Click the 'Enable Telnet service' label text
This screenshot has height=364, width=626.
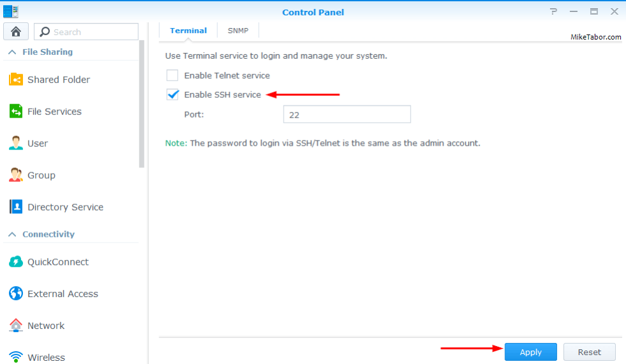tap(227, 75)
